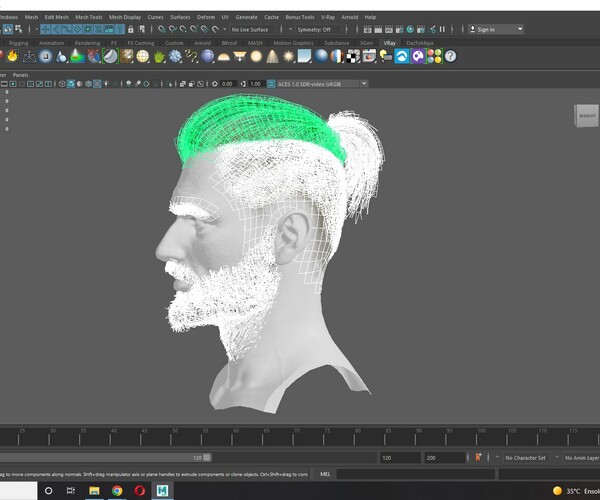Open the Sign In account dropdown

tap(520, 29)
